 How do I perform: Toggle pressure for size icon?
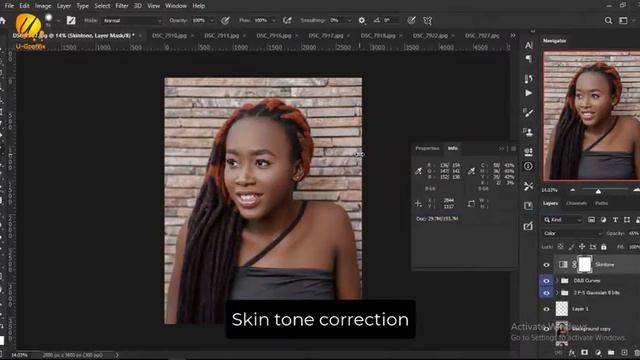pos(411,20)
